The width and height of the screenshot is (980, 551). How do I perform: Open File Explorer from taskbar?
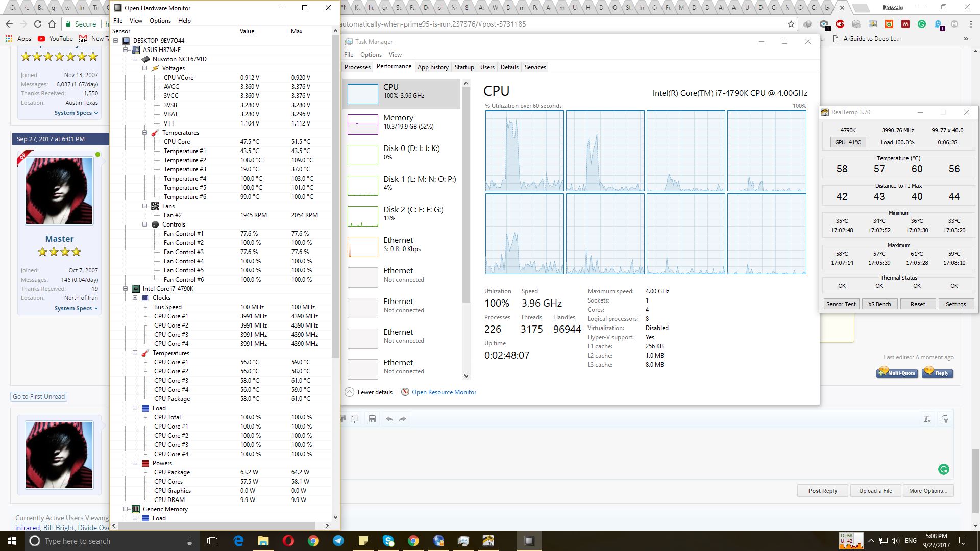coord(263,541)
